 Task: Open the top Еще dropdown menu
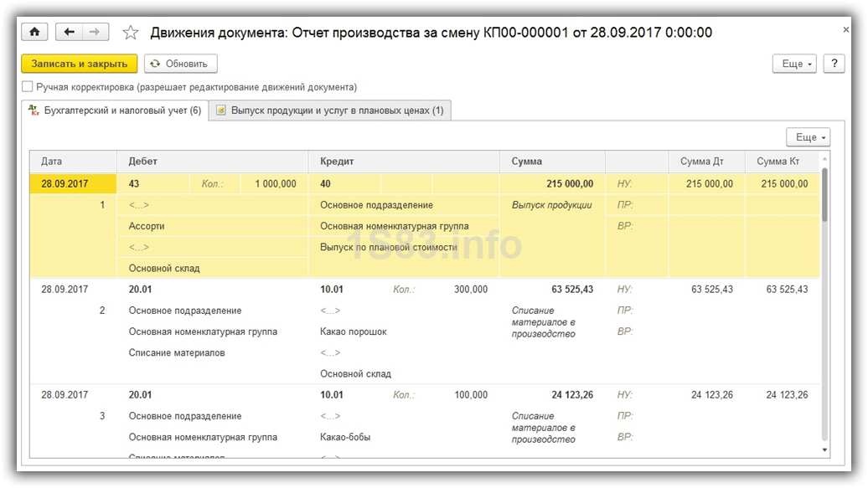(x=794, y=64)
